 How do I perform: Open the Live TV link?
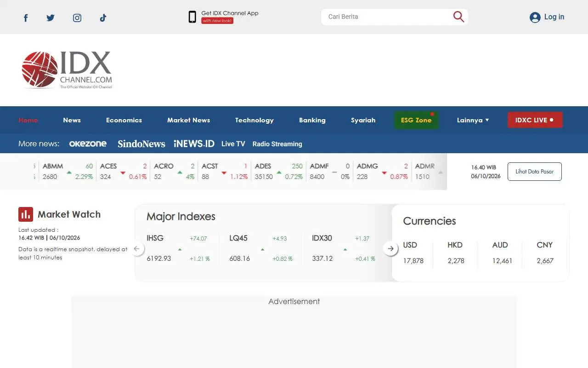click(x=233, y=144)
